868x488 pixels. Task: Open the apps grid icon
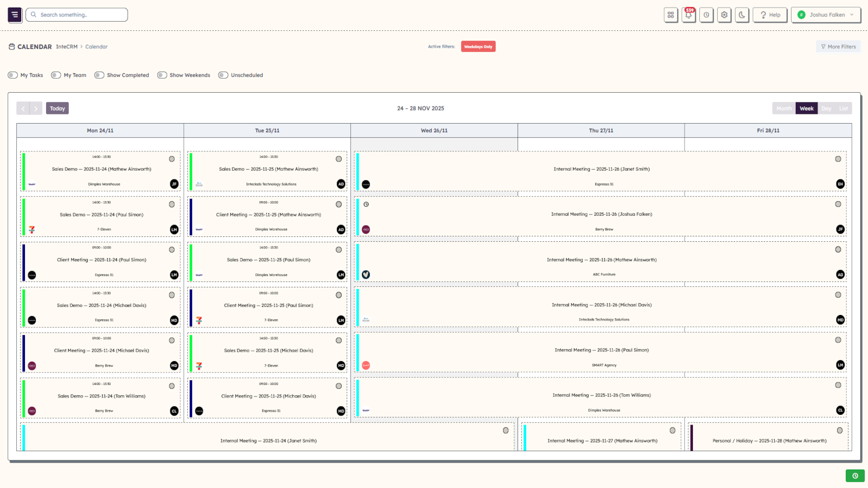tap(671, 15)
